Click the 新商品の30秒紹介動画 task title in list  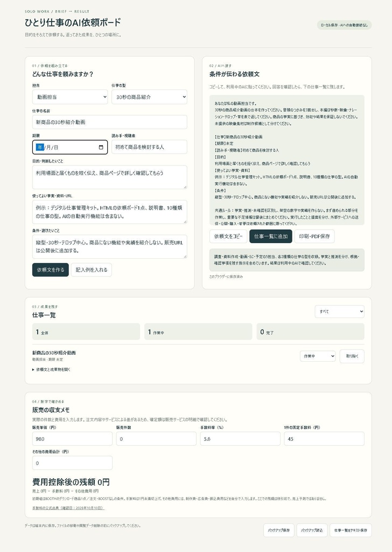click(54, 353)
